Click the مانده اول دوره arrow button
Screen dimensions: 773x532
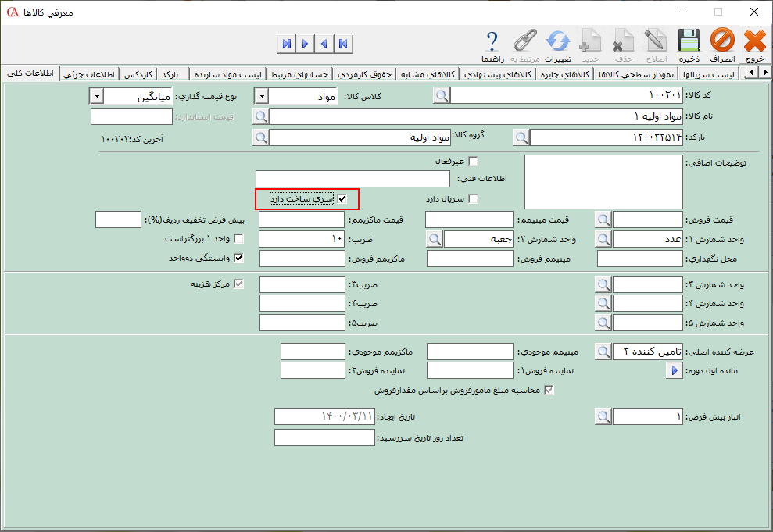point(675,371)
